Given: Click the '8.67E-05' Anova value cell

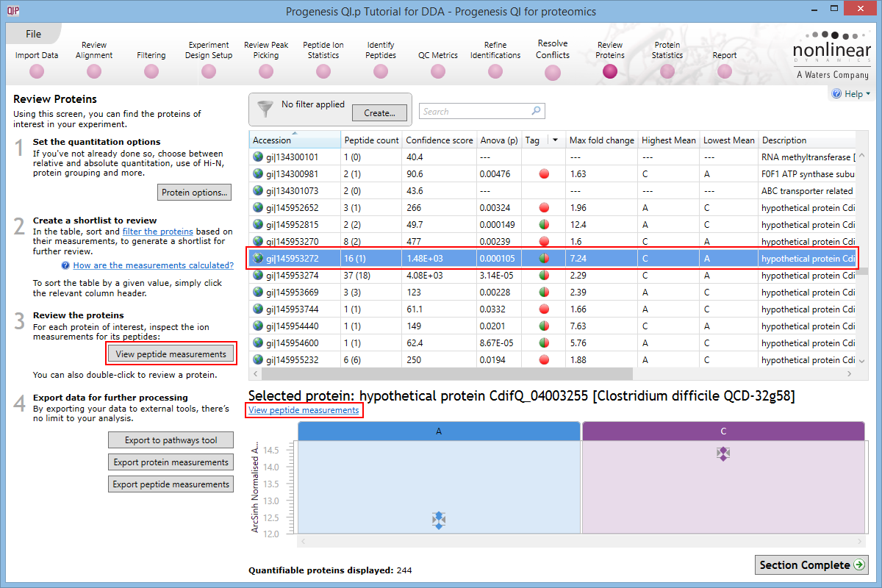Looking at the screenshot, I should [x=500, y=343].
